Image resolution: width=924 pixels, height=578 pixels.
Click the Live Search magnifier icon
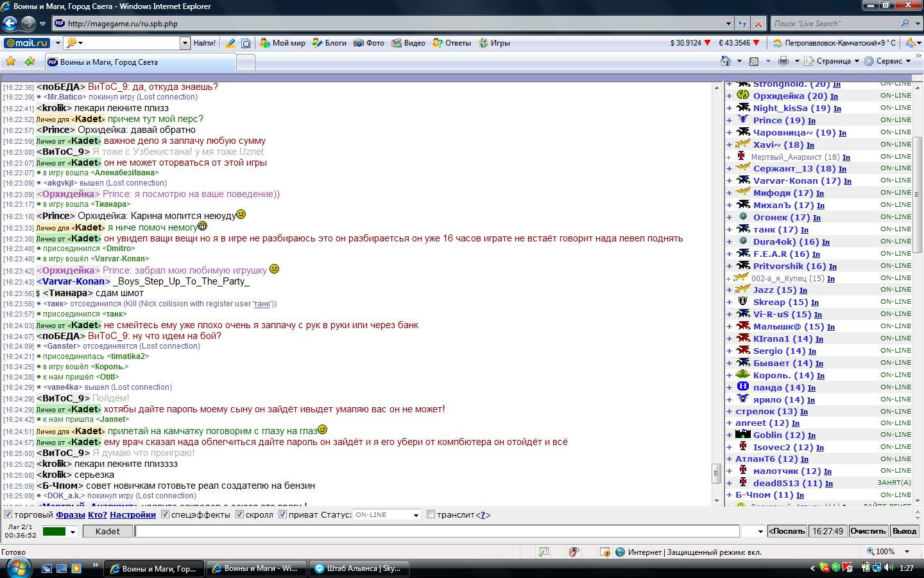905,23
